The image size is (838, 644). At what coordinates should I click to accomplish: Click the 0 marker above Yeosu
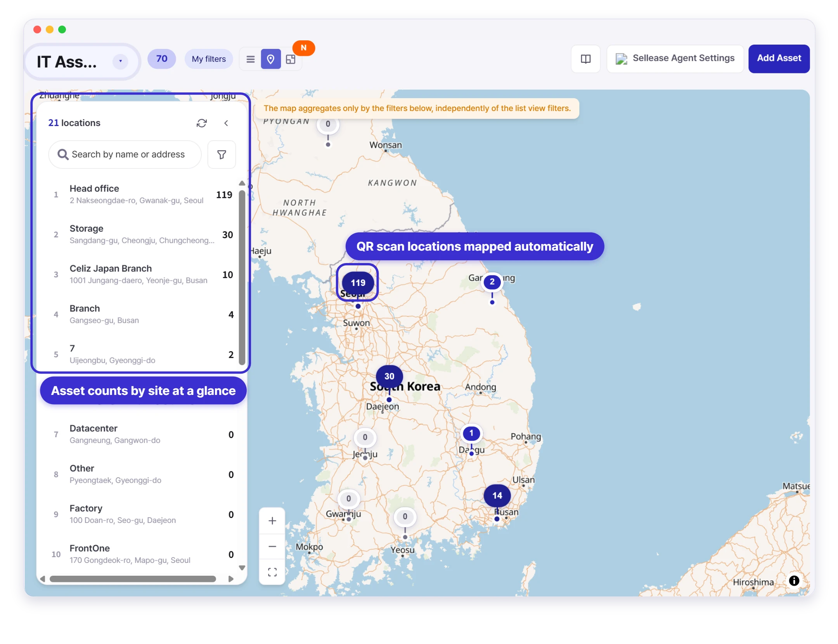pyautogui.click(x=405, y=516)
